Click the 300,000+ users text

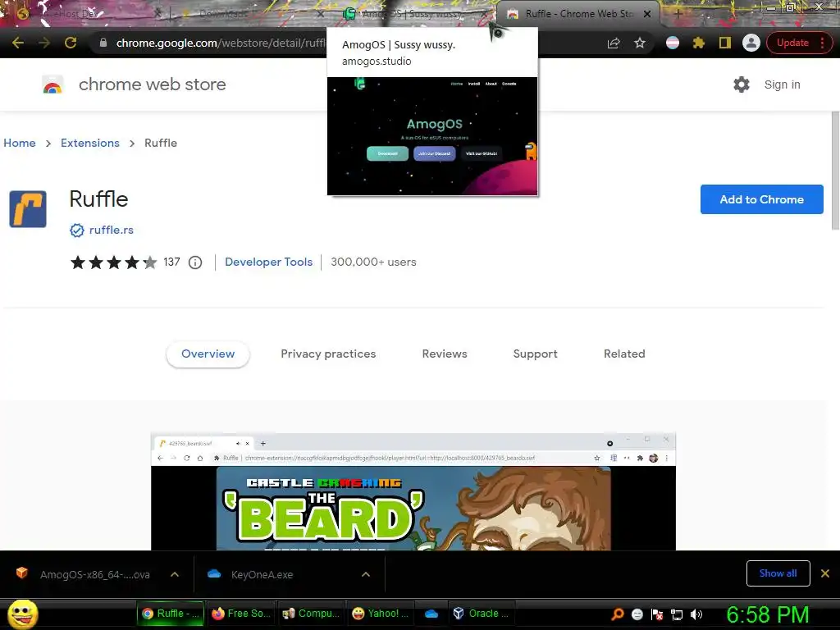pos(373,262)
